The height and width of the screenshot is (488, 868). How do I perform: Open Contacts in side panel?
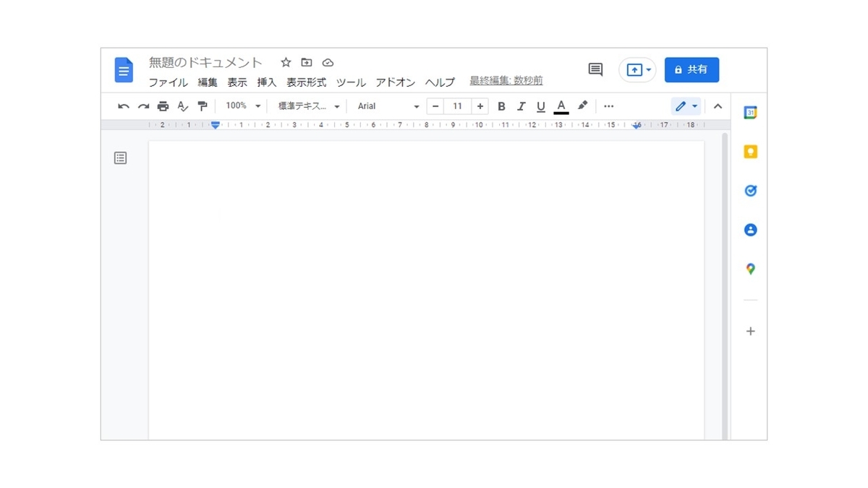[751, 230]
